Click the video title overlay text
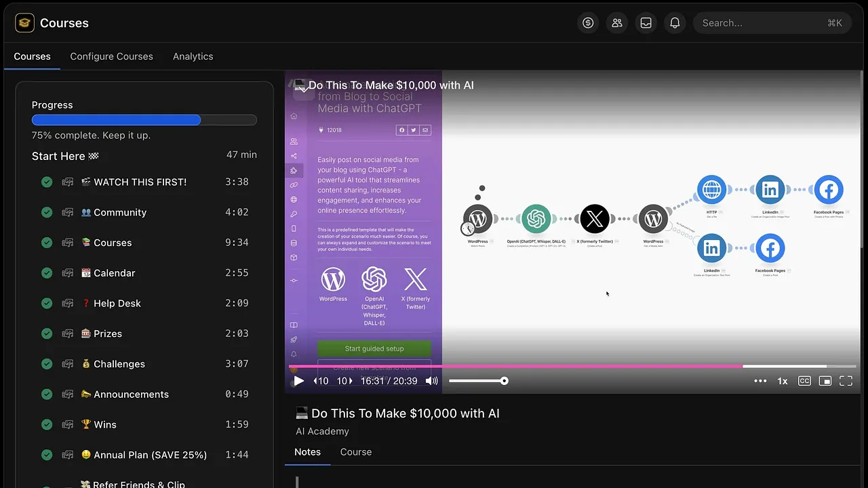The height and width of the screenshot is (488, 868). [391, 85]
